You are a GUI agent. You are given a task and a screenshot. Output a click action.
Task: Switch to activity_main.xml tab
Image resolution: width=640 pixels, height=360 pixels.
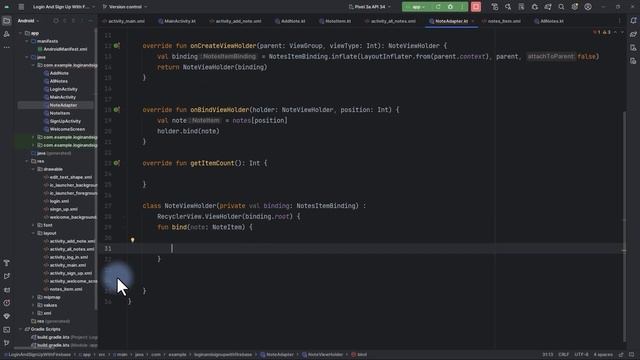pyautogui.click(x=126, y=21)
